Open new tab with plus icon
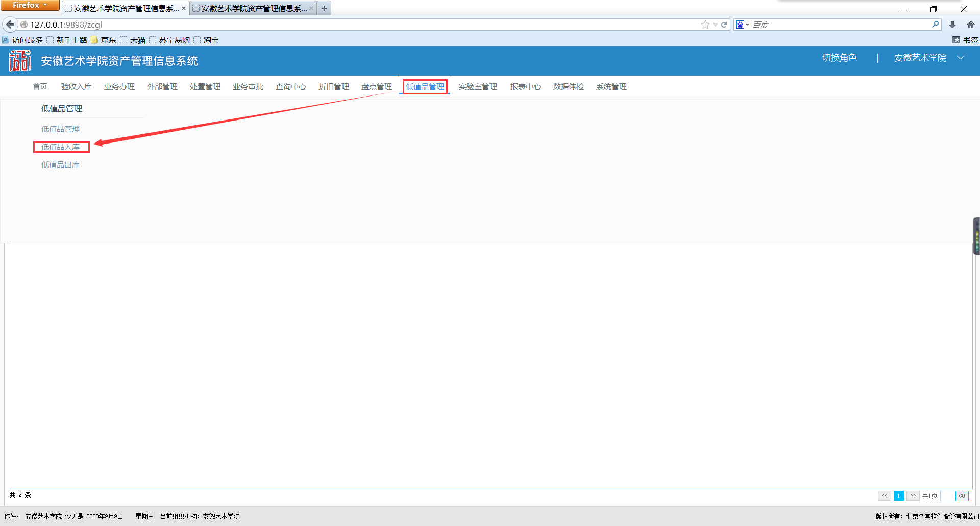Screen dimensions: 980x526 tap(324, 8)
